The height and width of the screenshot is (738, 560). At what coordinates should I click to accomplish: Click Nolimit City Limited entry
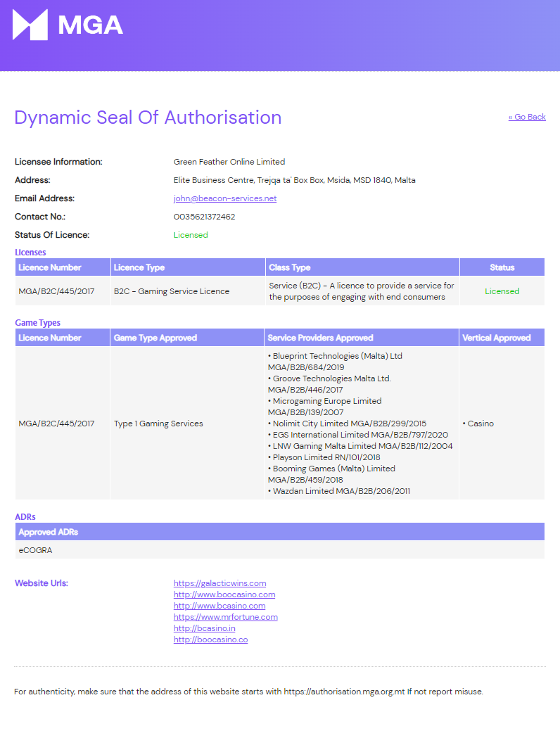pos(348,424)
